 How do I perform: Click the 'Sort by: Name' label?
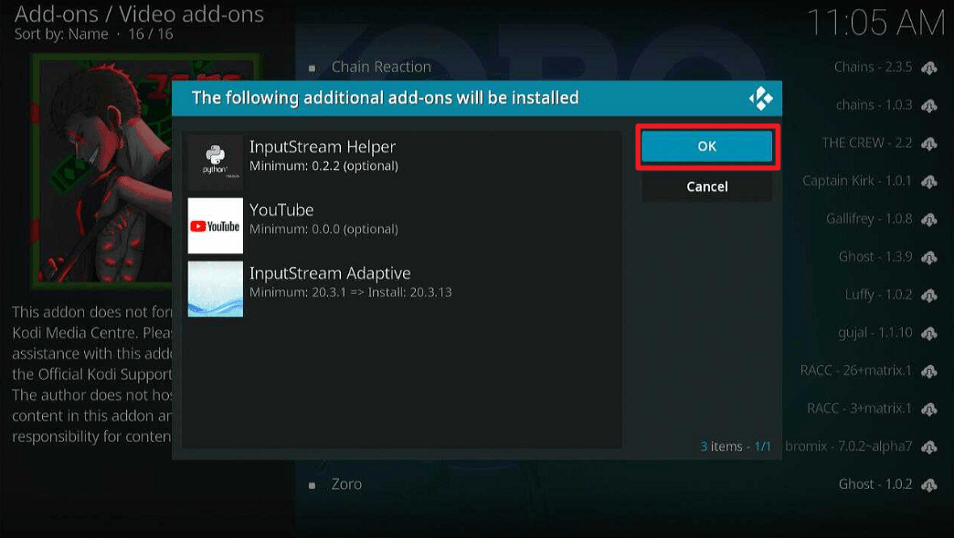point(61,34)
